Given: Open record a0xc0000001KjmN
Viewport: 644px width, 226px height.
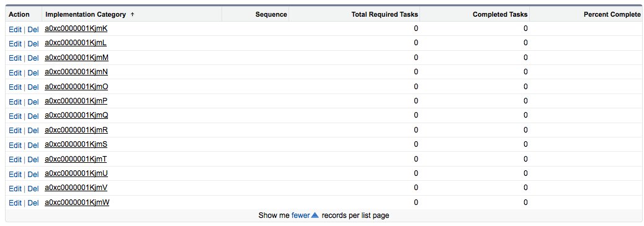Looking at the screenshot, I should point(76,72).
